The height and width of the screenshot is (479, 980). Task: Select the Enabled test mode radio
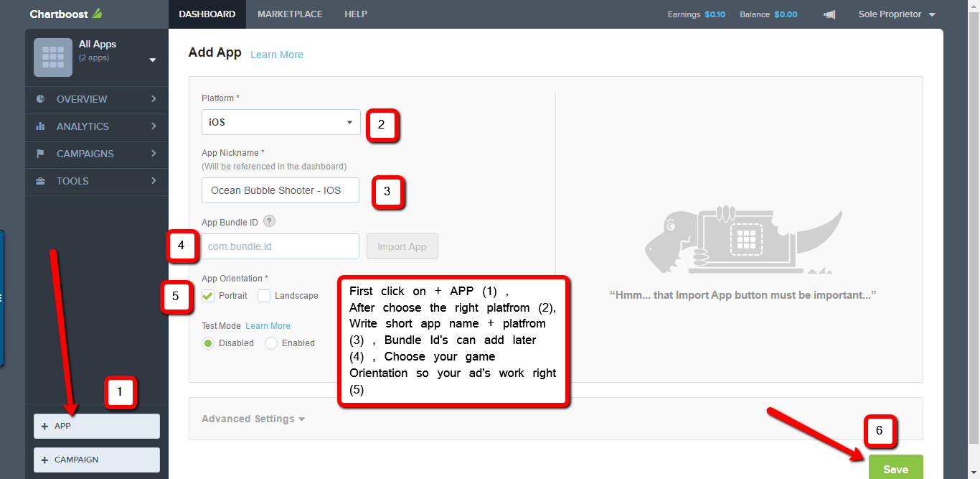pos(271,343)
